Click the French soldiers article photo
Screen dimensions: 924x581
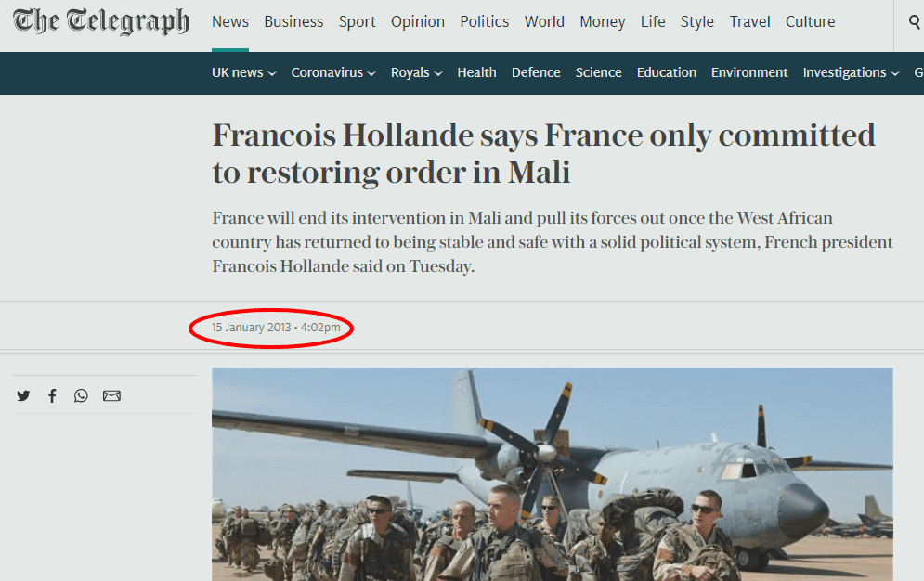tap(553, 474)
